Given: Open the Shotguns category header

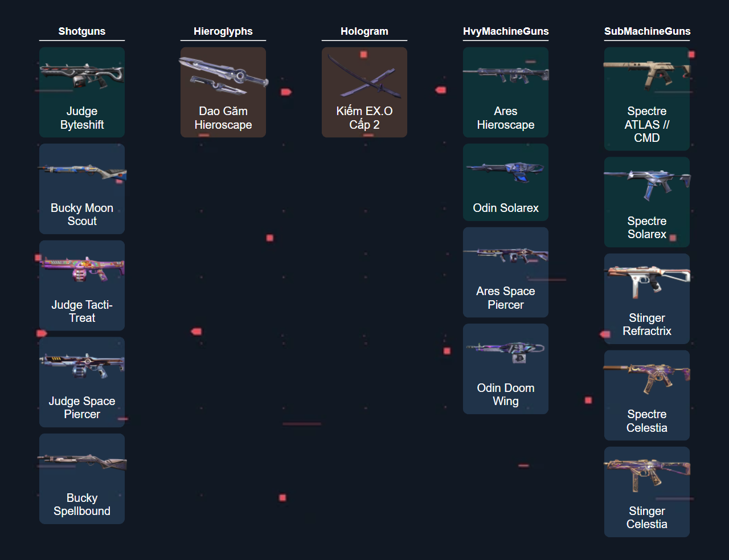Looking at the screenshot, I should pyautogui.click(x=81, y=31).
